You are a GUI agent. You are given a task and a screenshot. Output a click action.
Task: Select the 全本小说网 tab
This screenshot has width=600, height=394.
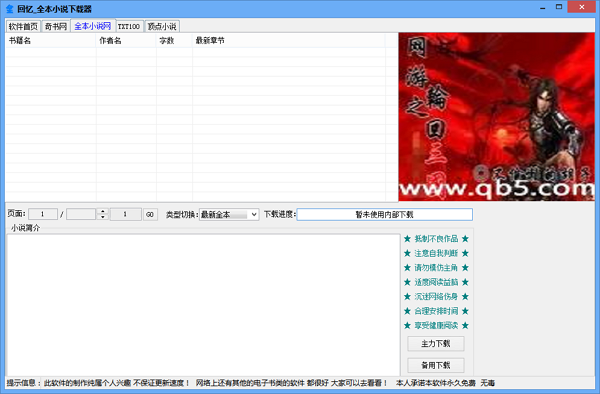[93, 26]
